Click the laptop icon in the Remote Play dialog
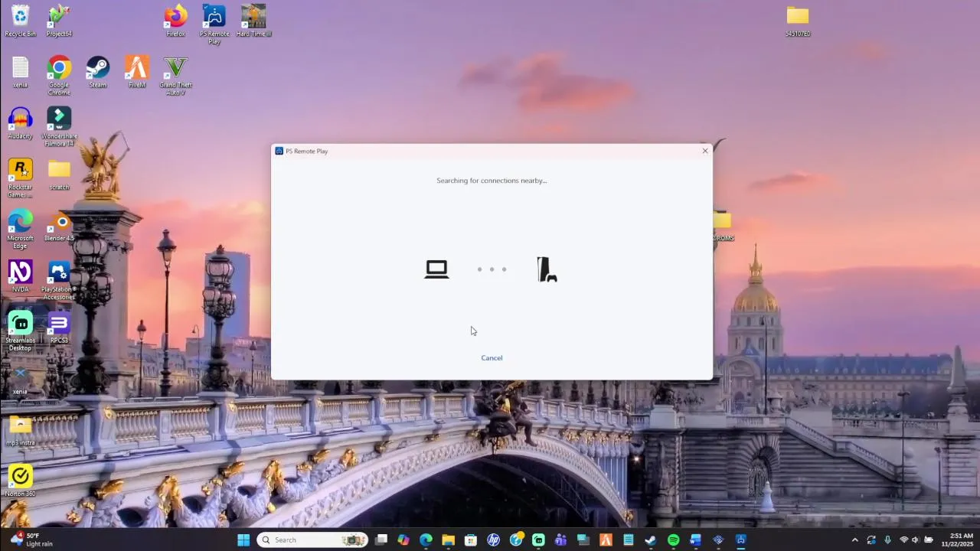 436,269
